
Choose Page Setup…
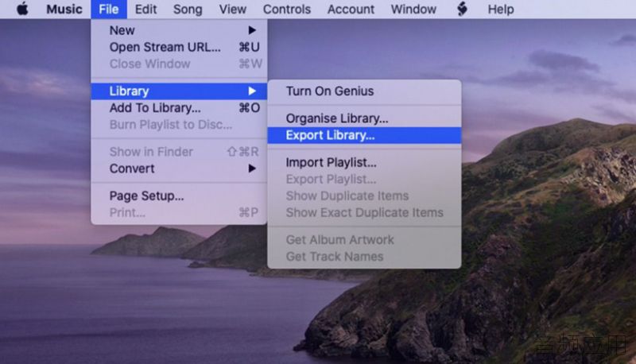coord(179,196)
